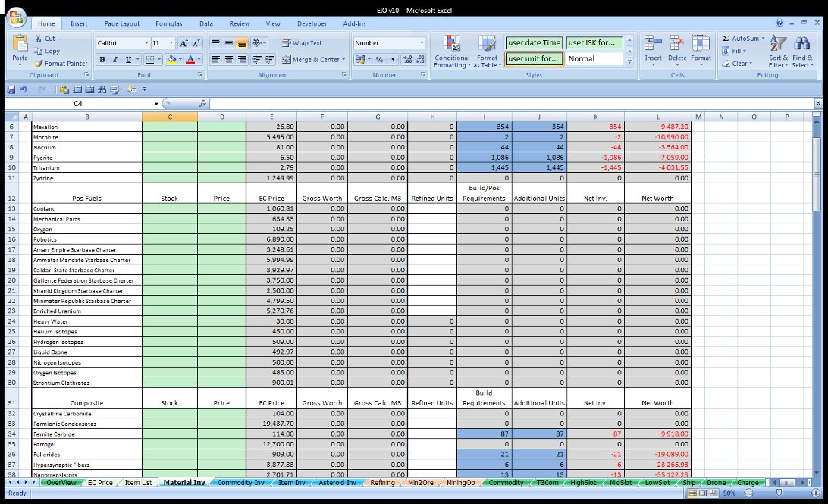Toggle Align Text Left
Screen dimensions: 828x504
(215, 60)
